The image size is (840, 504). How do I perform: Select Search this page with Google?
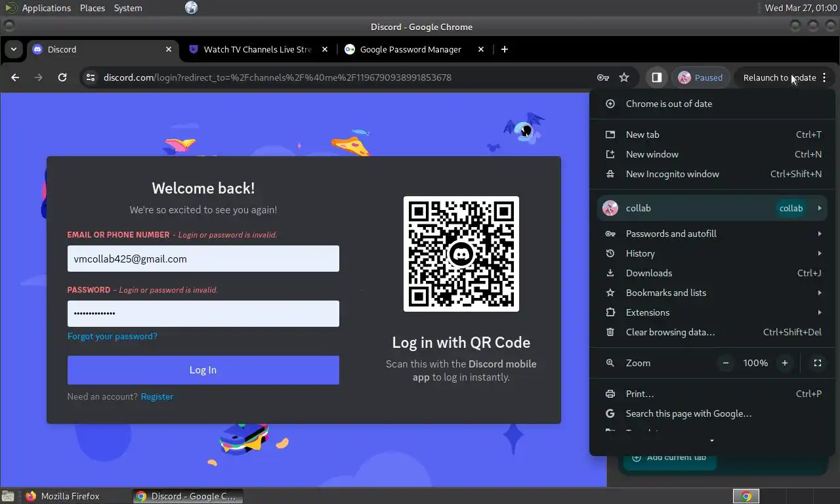tap(712, 413)
